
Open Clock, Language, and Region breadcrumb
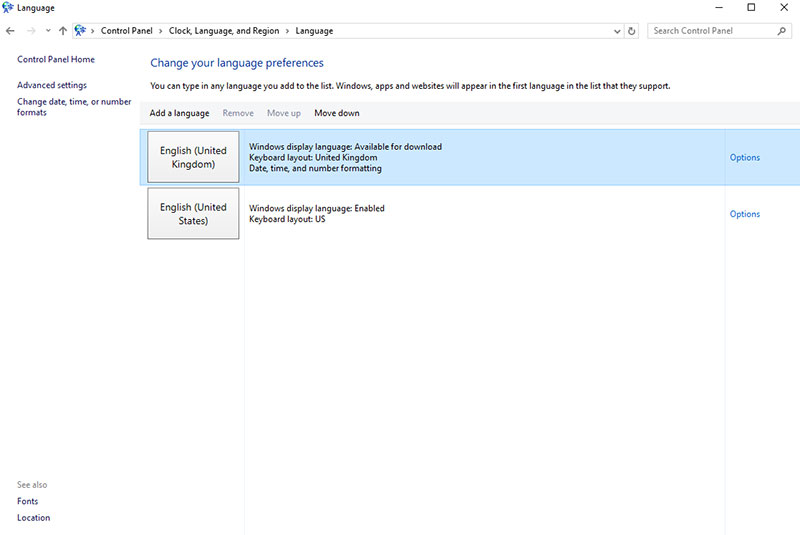pyautogui.click(x=224, y=31)
